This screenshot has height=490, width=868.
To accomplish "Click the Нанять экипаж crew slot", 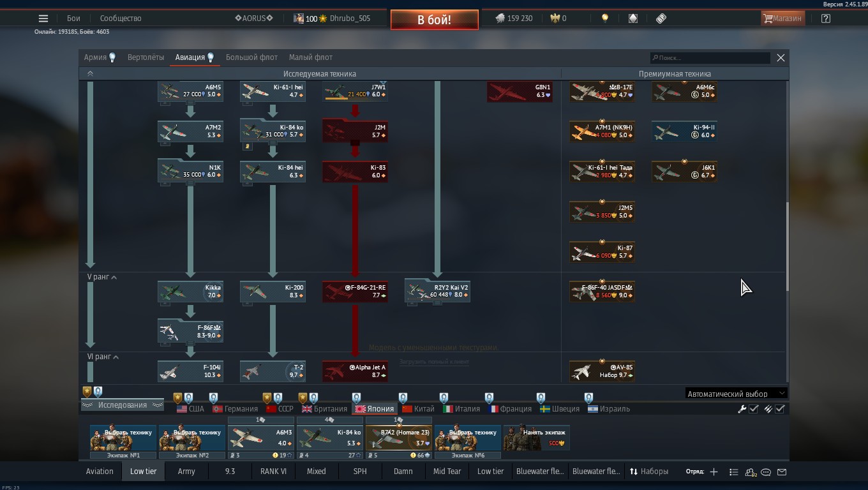I will 537,438.
